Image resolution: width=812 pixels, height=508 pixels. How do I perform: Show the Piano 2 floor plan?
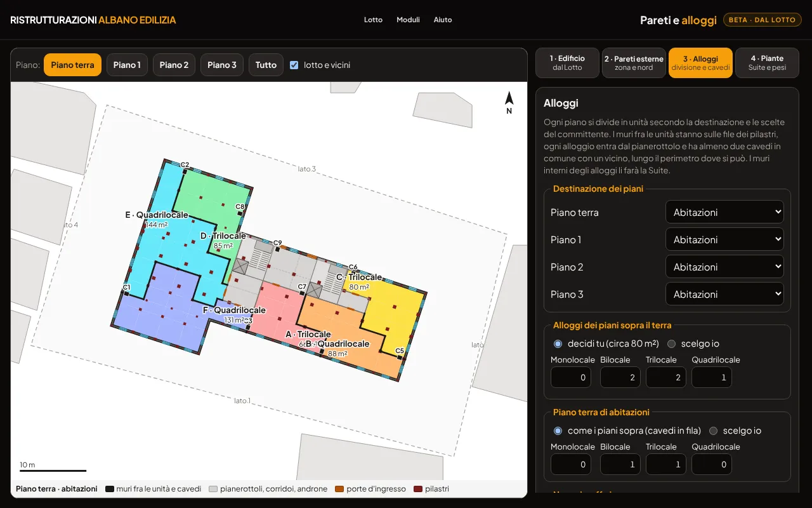tap(174, 65)
